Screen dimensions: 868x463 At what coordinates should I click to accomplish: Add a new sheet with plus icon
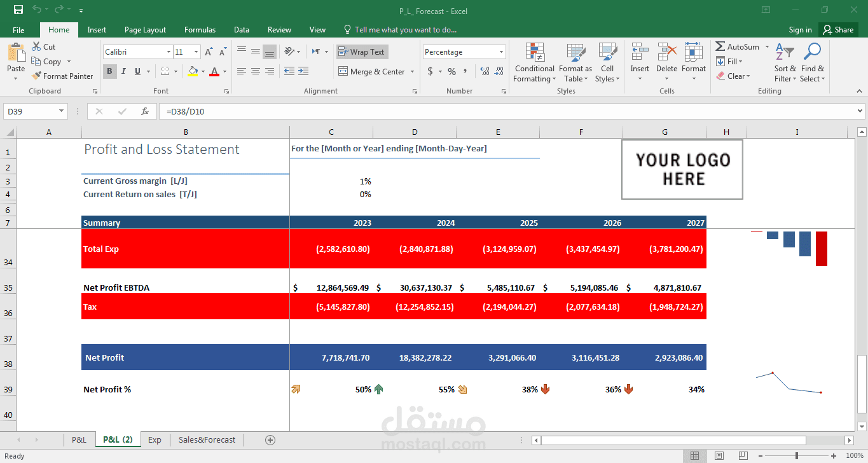click(x=270, y=439)
